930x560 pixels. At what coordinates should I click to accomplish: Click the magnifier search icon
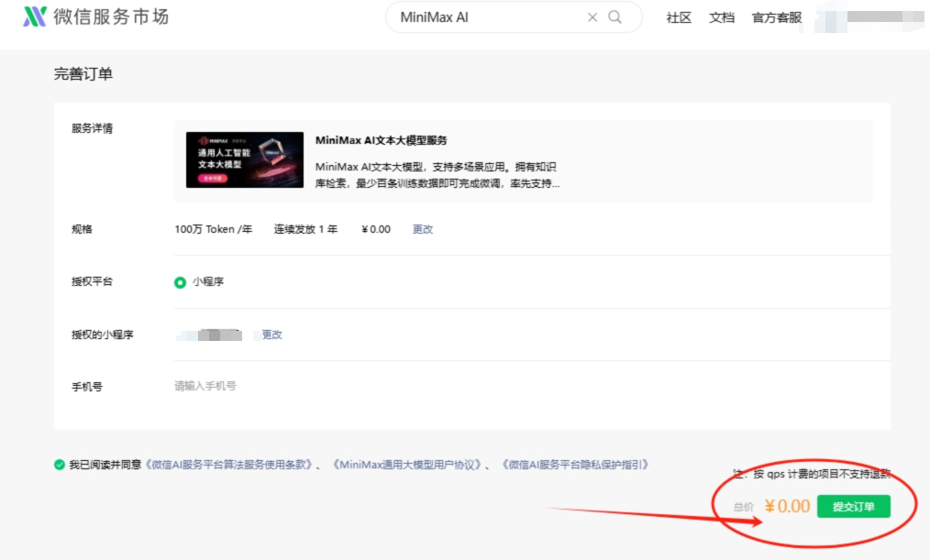coord(615,17)
